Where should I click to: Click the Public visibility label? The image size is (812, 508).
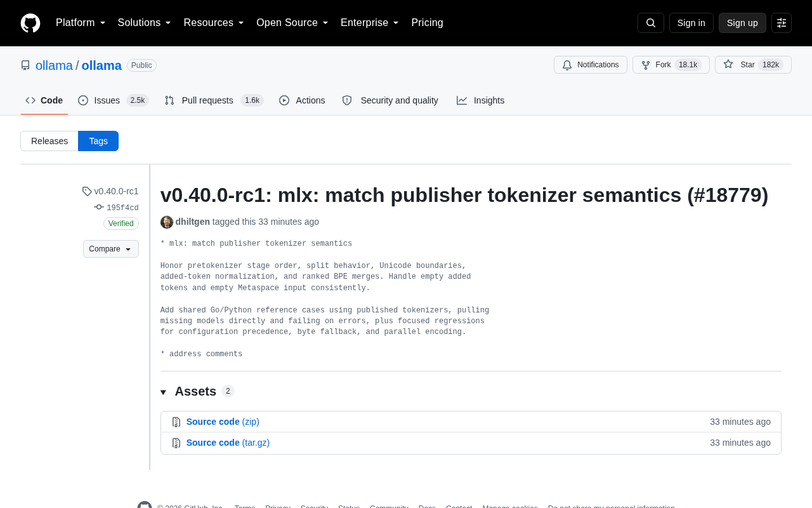141,65
